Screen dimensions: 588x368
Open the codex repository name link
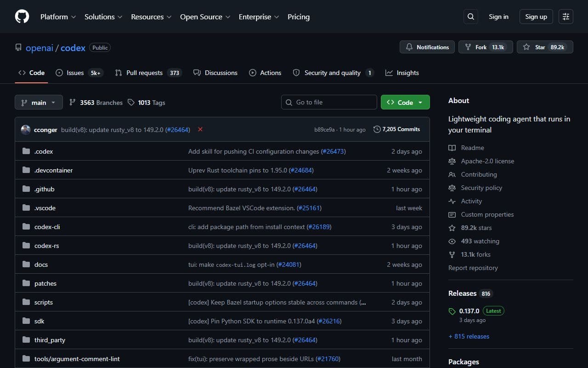pos(73,48)
